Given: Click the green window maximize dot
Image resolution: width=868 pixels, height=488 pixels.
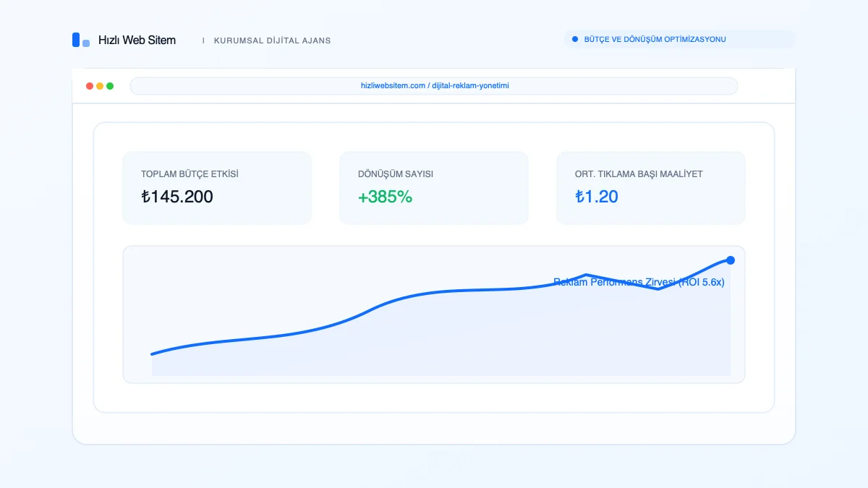Looking at the screenshot, I should pyautogui.click(x=110, y=86).
